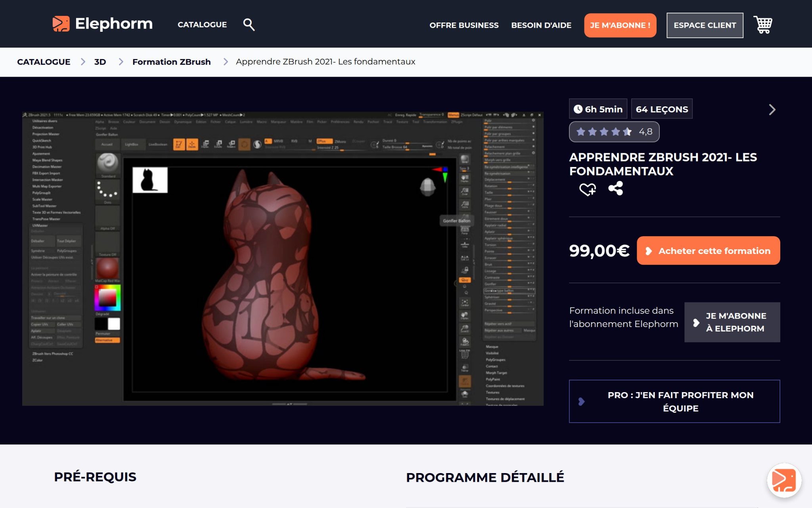Click the PRÉ-REQUIS heading
The height and width of the screenshot is (508, 812).
point(95,477)
